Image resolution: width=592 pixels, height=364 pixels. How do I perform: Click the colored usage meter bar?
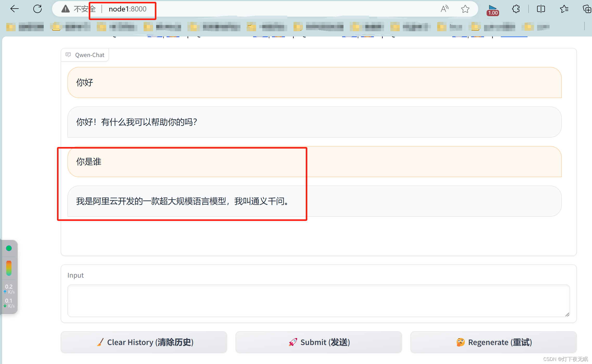9,268
